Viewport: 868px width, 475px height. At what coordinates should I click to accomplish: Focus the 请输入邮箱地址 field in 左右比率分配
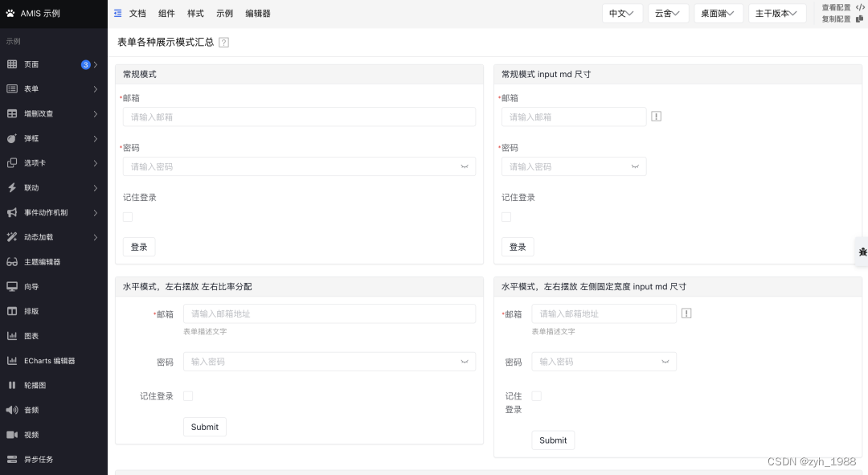tap(330, 313)
